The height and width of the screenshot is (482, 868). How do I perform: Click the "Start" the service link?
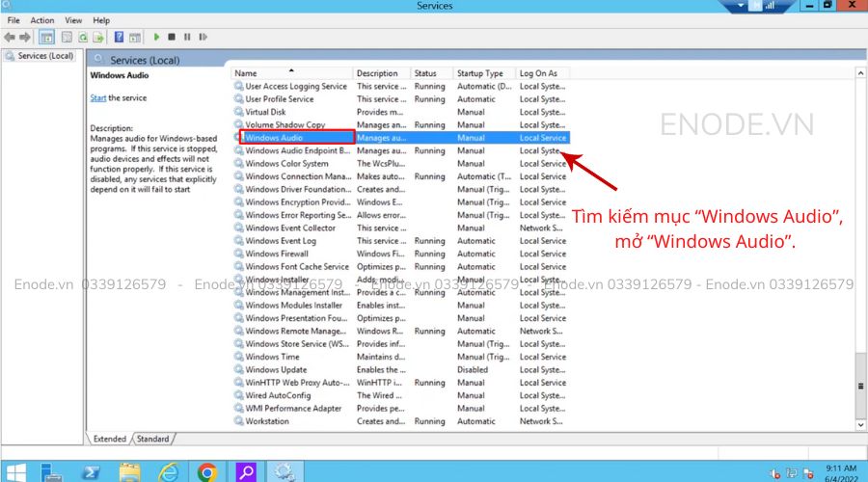pos(97,98)
